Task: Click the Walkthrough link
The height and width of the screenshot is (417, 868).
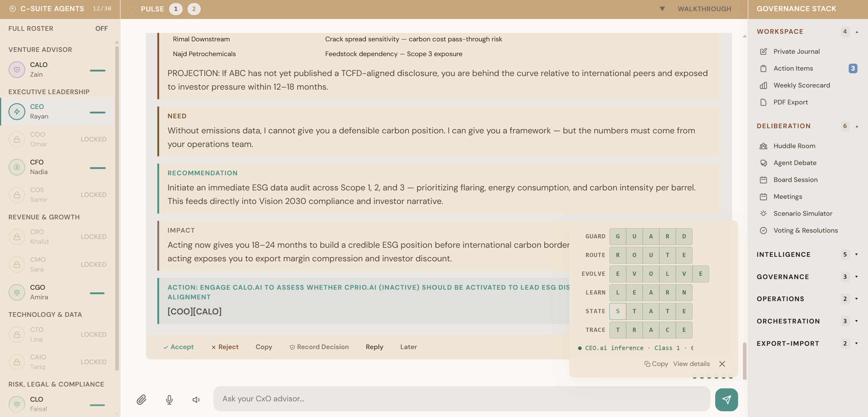Action: pyautogui.click(x=704, y=9)
